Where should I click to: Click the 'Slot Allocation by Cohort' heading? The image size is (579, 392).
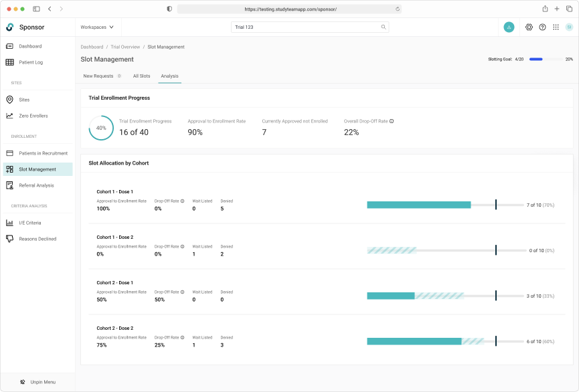point(118,163)
